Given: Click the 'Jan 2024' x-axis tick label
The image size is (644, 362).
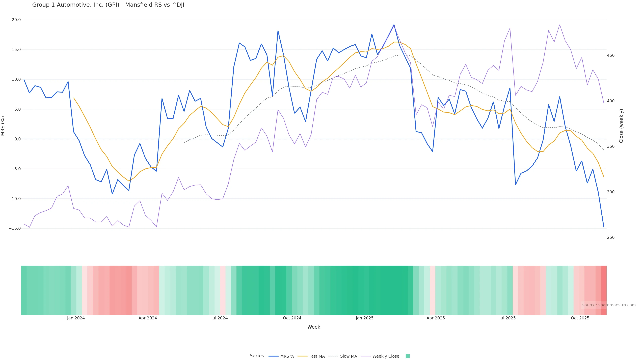Looking at the screenshot, I should coord(76,318).
